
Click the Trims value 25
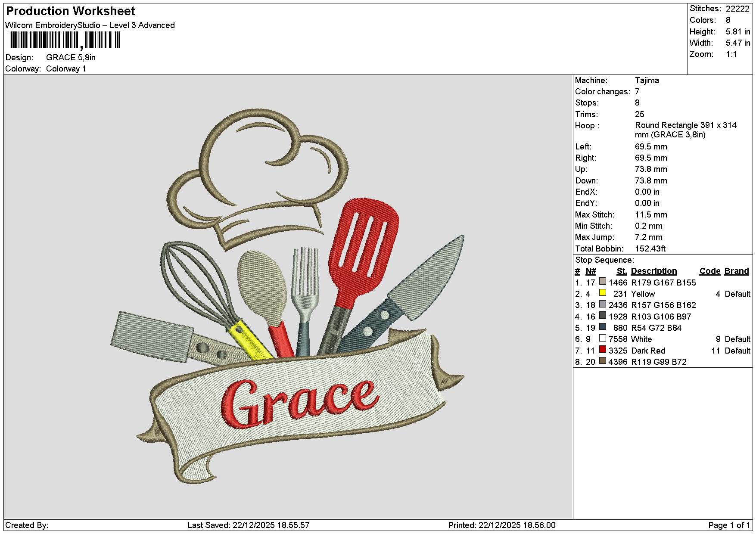tap(640, 115)
